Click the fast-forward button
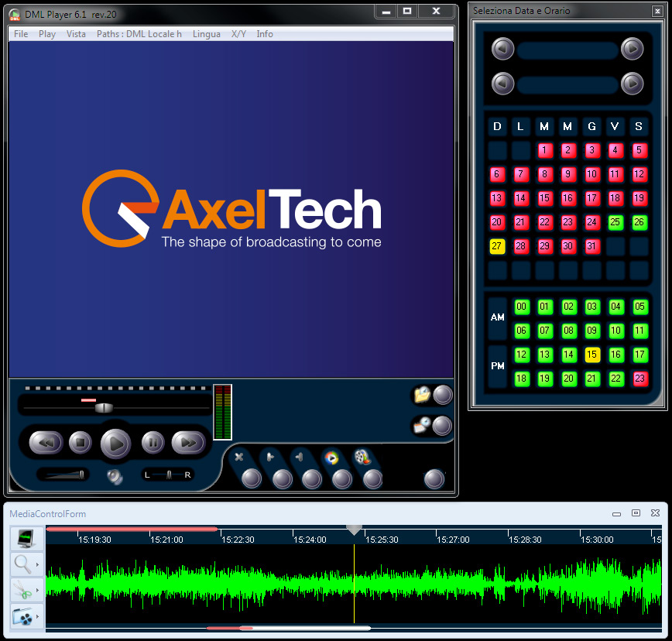This screenshot has height=641, width=672. tap(188, 443)
